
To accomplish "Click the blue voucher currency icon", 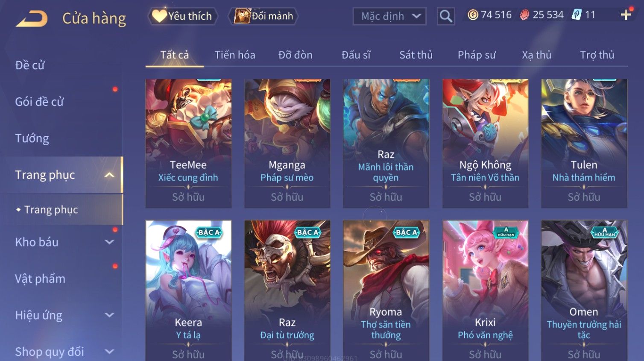I will 577,15.
